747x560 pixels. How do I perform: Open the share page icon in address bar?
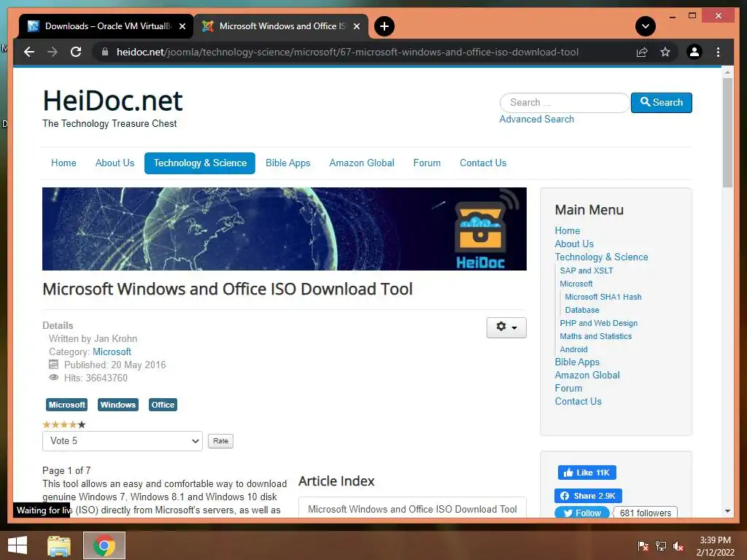coord(642,52)
